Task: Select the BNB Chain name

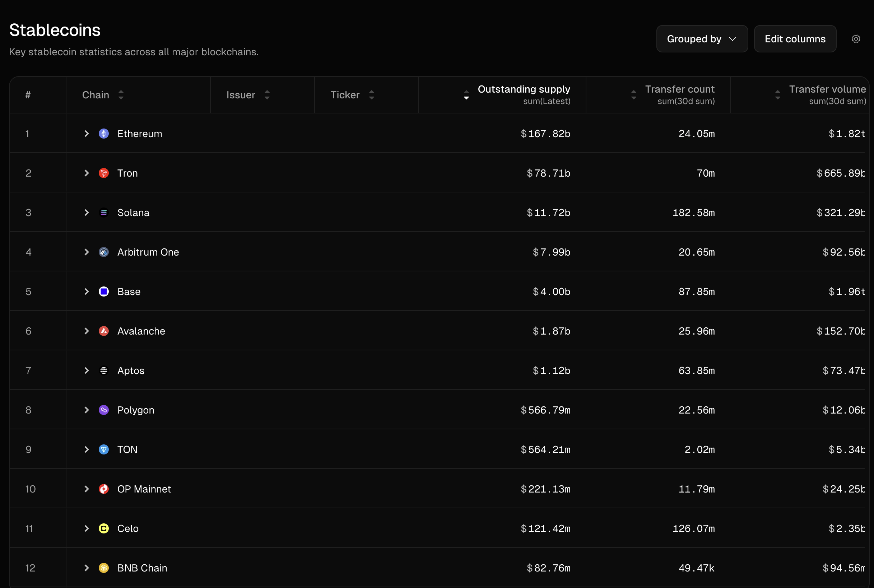Action: coord(142,568)
